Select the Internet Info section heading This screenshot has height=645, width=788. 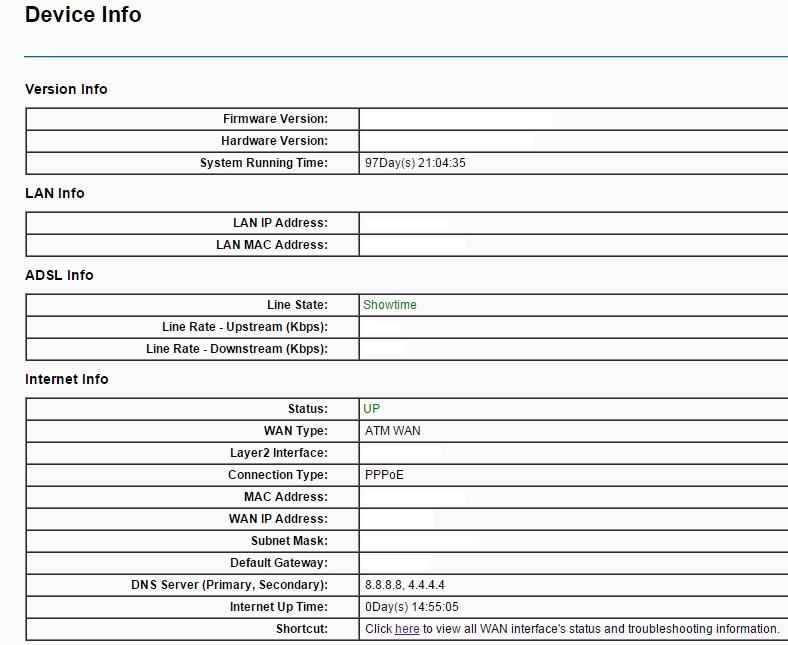pyautogui.click(x=67, y=379)
